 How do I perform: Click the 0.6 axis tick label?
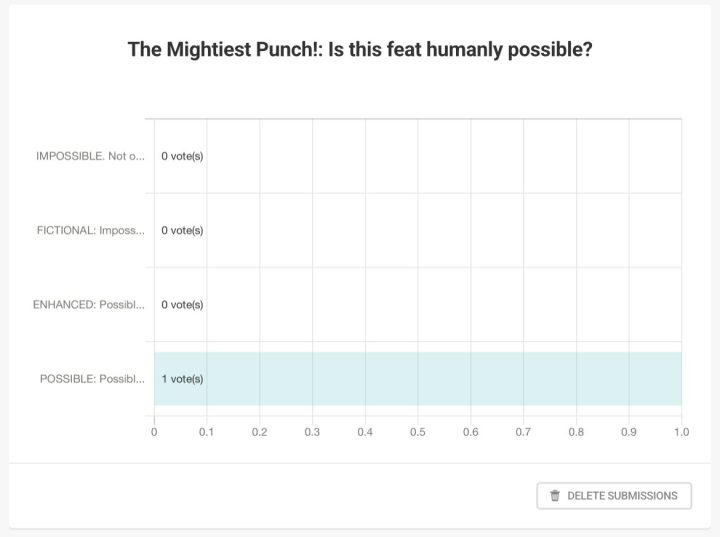[x=471, y=432]
